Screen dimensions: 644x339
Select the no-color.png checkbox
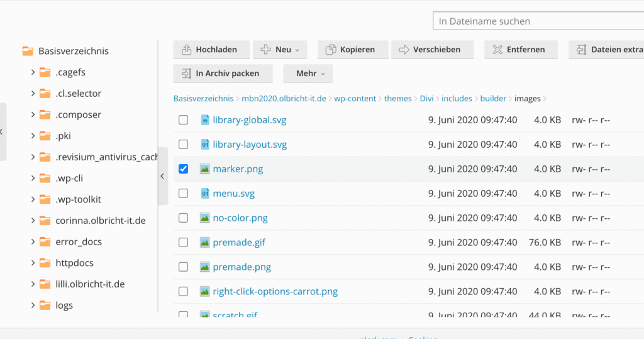[184, 218]
